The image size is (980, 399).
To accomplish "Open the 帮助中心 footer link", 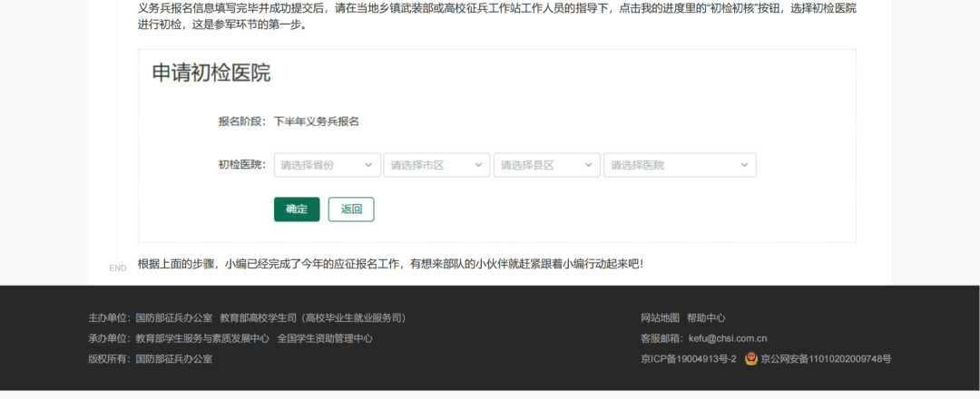I will [706, 317].
